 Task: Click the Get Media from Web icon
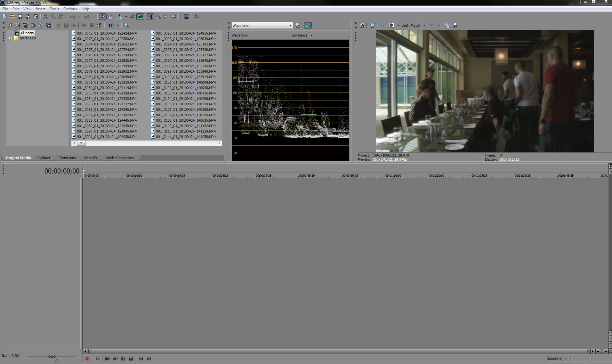(48, 25)
